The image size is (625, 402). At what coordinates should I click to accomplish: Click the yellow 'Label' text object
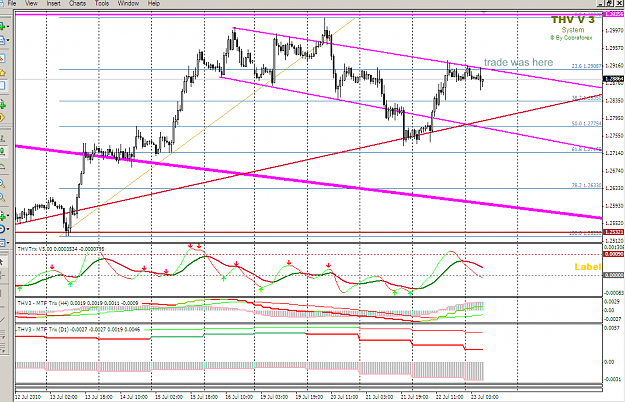[587, 267]
